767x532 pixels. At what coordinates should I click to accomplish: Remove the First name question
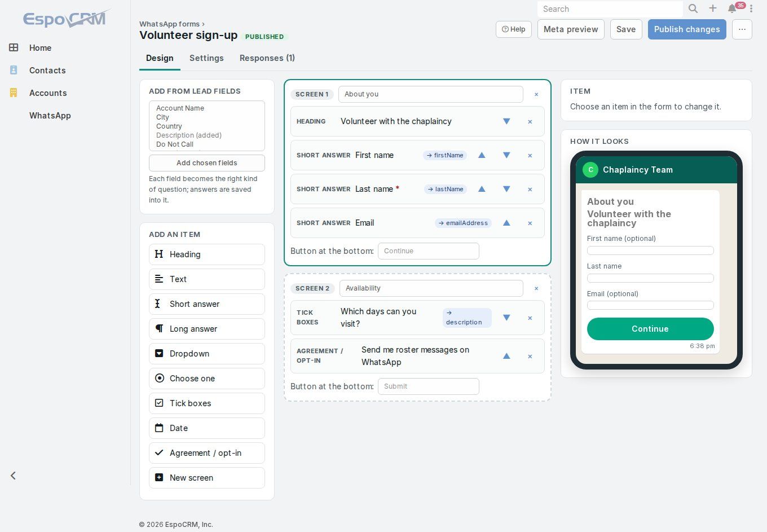pos(530,156)
